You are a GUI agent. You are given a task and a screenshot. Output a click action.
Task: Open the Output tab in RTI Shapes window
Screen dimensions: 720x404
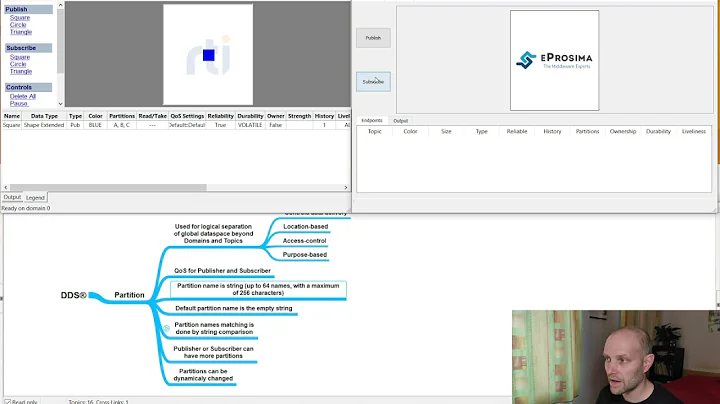click(x=12, y=197)
